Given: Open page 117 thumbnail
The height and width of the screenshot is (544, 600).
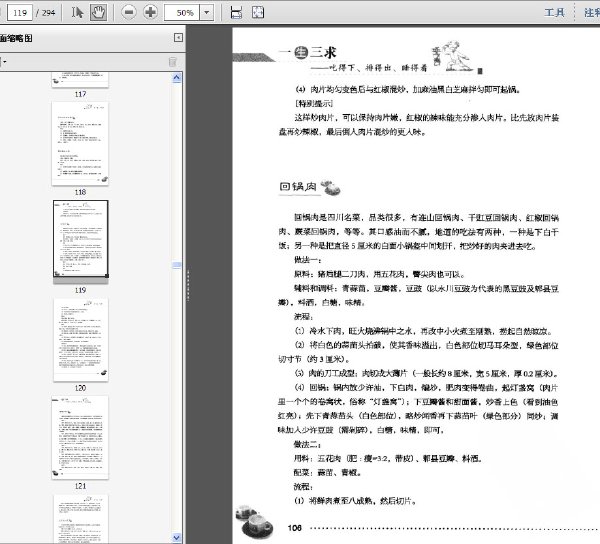Looking at the screenshot, I should (80, 80).
